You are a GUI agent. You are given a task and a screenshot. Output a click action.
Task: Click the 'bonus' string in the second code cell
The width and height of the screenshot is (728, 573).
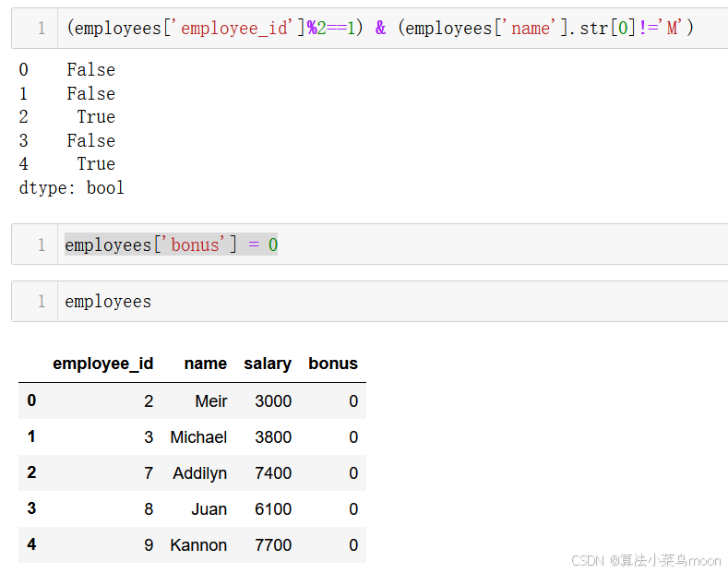click(196, 245)
